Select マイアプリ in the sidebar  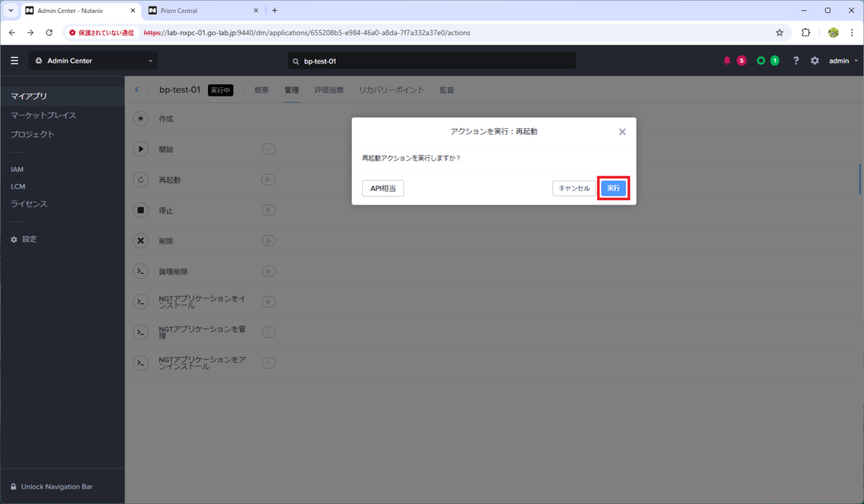[62, 96]
